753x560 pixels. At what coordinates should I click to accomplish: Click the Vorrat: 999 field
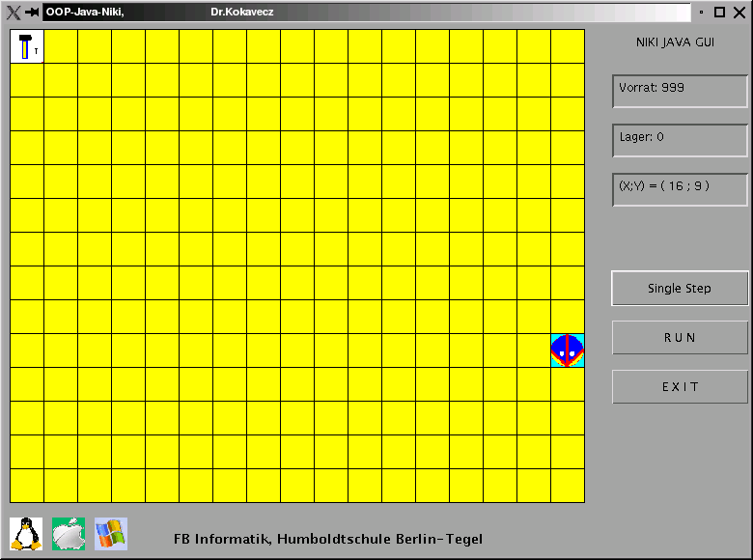pos(680,92)
